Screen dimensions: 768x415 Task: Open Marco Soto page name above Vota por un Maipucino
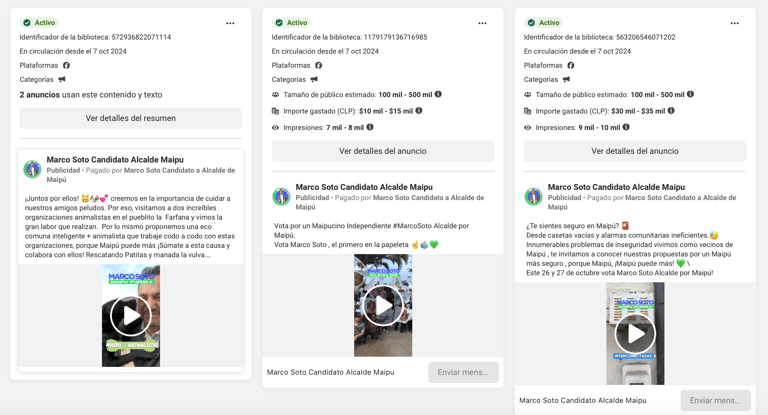point(364,187)
